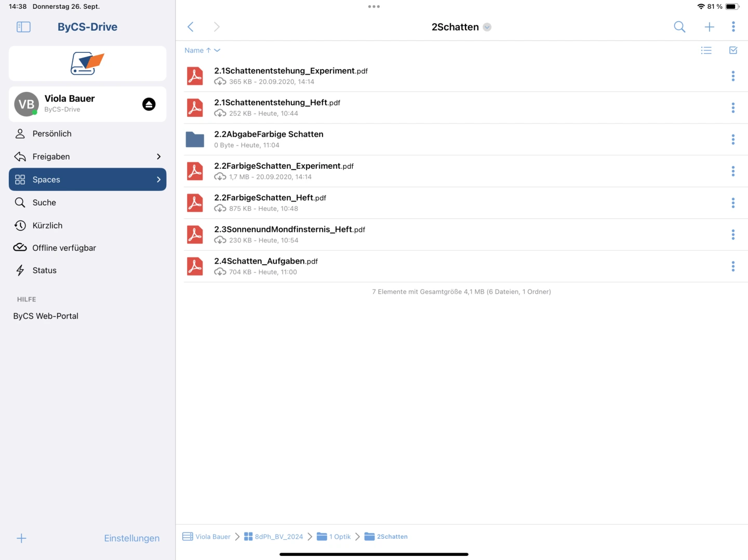Image resolution: width=748 pixels, height=560 pixels.
Task: Tap the plus icon to add content
Action: tap(709, 27)
